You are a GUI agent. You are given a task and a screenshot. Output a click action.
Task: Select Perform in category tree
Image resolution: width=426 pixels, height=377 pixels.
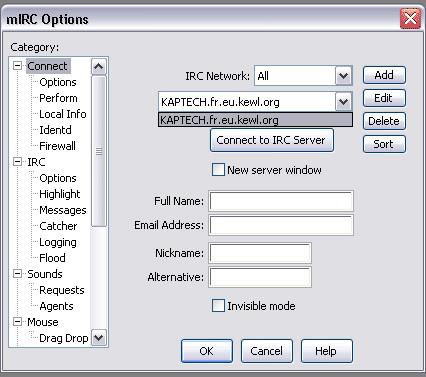pyautogui.click(x=58, y=98)
